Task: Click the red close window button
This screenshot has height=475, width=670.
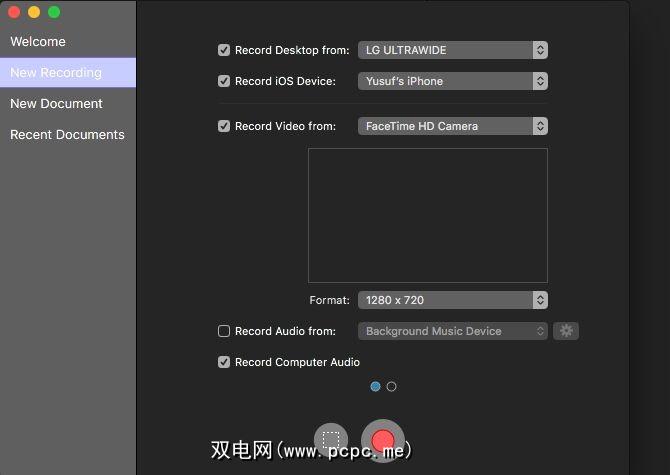Action: 14,12
